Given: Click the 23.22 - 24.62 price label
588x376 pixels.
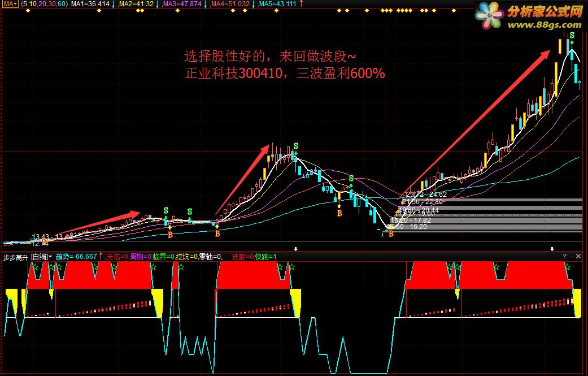Looking at the screenshot, I should coord(426,195).
